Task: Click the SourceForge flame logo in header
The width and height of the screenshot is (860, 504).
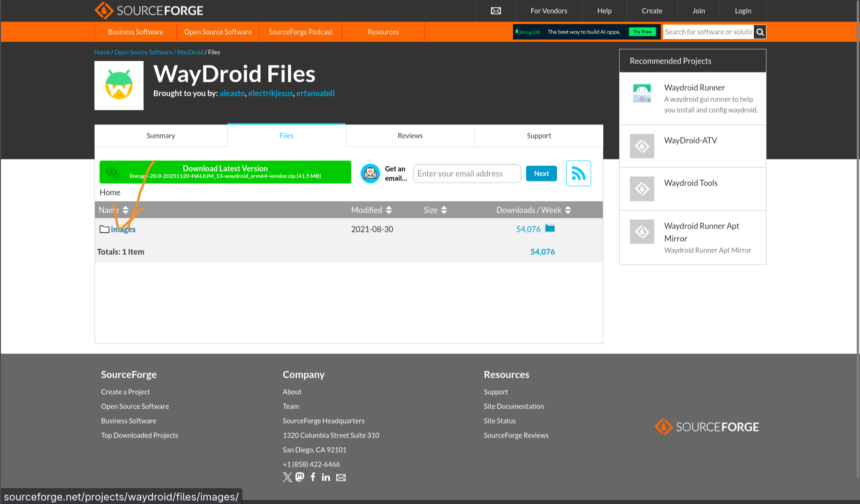Action: tap(103, 10)
